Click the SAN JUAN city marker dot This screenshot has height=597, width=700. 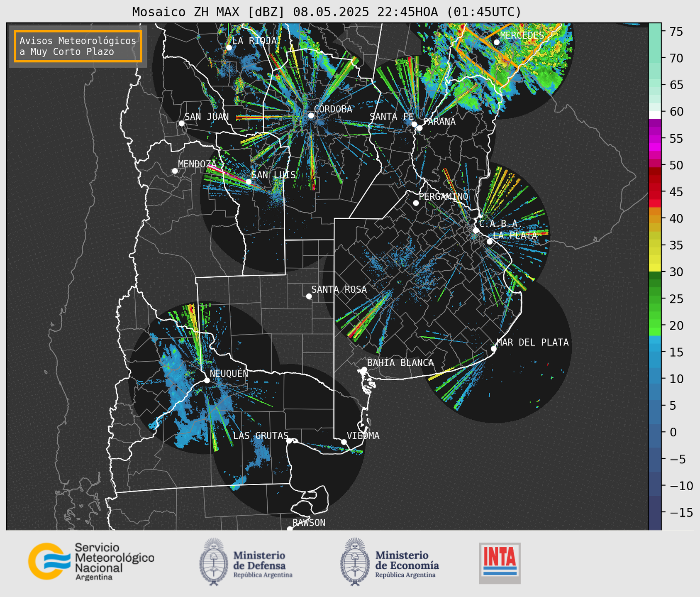click(x=181, y=123)
